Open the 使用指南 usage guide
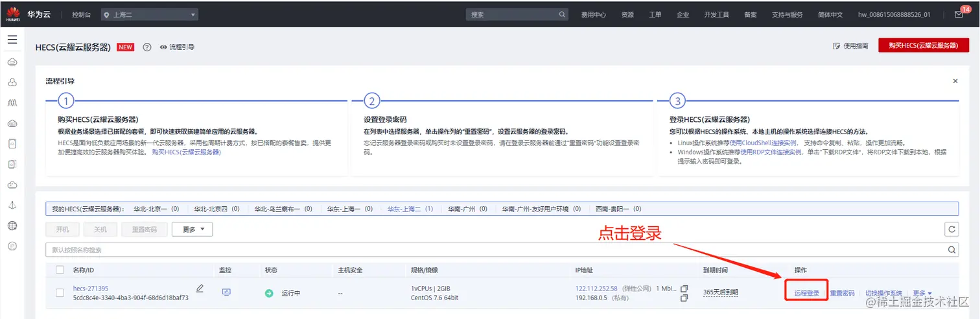The image size is (980, 319). pos(850,46)
